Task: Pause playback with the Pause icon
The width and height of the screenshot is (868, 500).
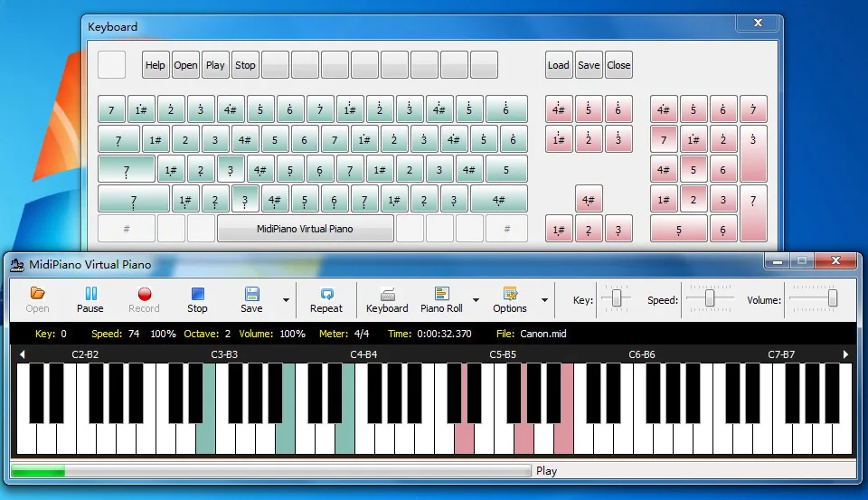Action: pos(90,294)
